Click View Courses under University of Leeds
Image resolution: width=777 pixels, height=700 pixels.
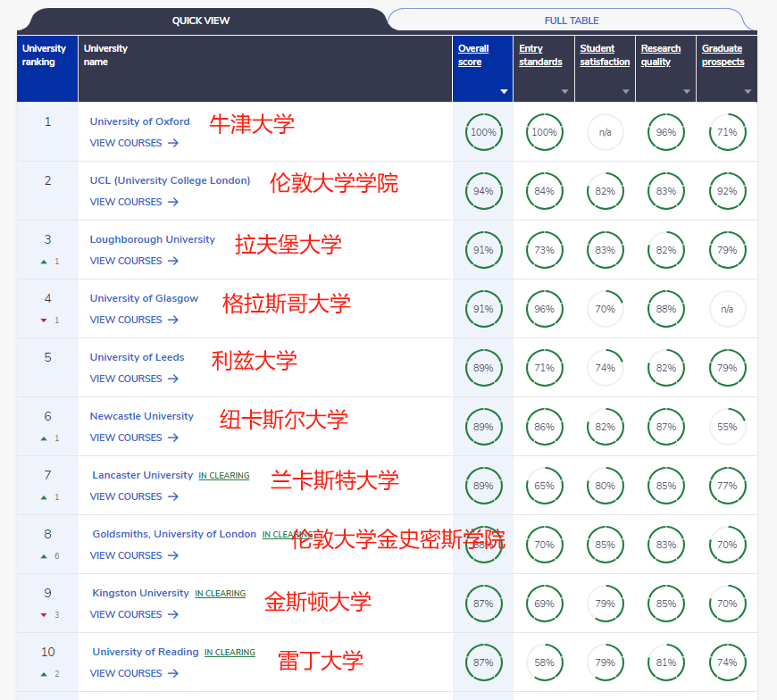tap(134, 379)
